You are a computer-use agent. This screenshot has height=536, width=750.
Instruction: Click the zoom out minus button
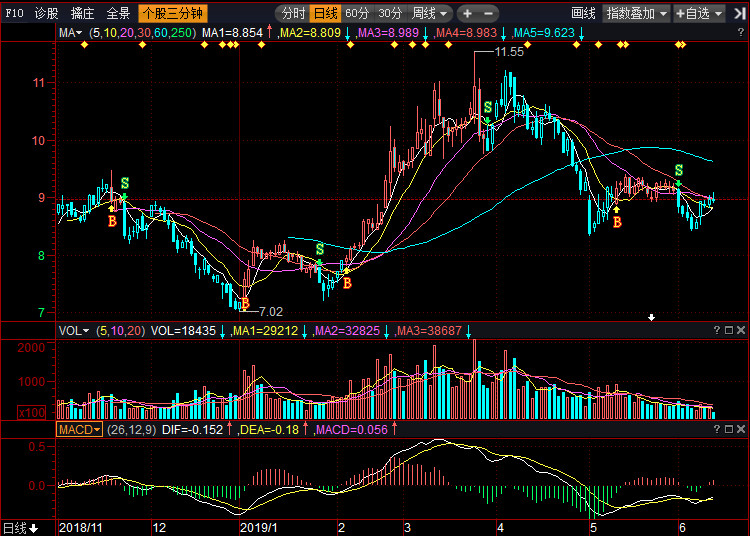487,14
